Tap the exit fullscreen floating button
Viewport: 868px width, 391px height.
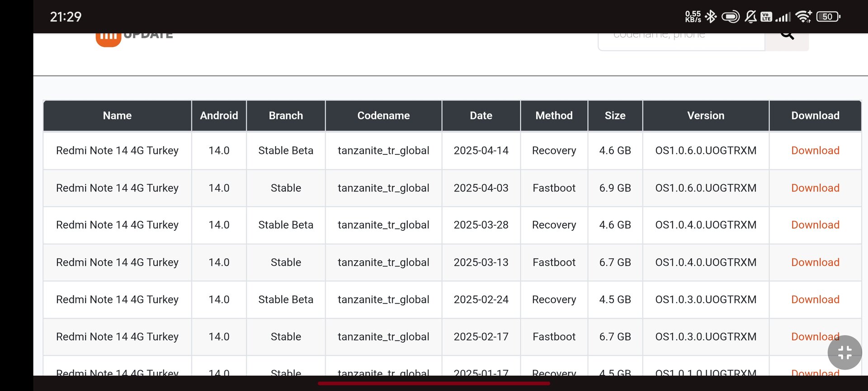point(844,353)
